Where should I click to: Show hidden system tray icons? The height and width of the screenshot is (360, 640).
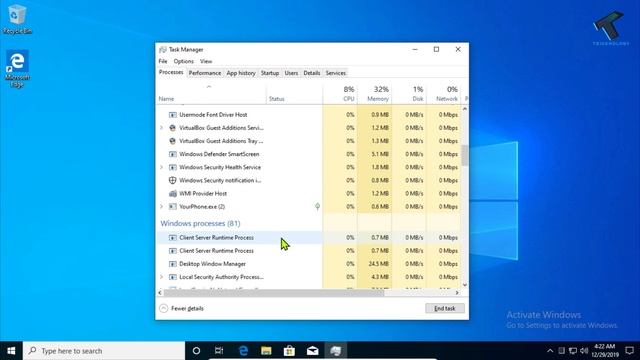pos(550,351)
